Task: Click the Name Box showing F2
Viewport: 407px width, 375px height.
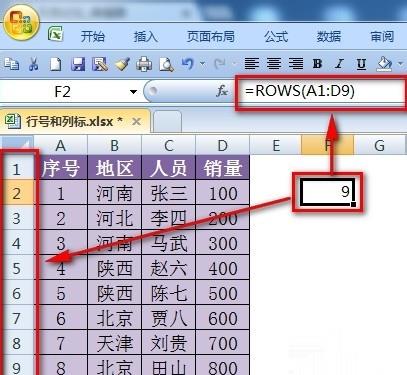Action: 63,91
